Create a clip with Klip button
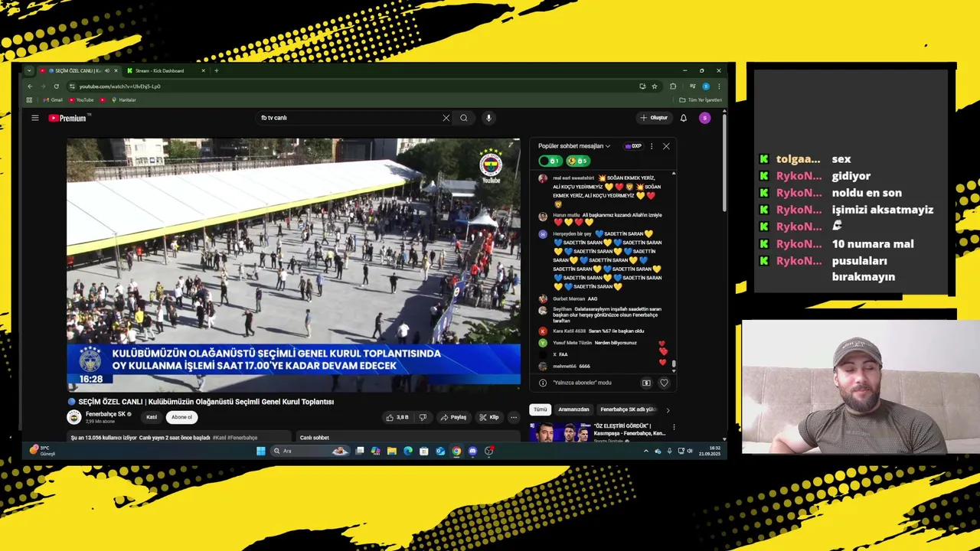Image resolution: width=980 pixels, height=551 pixels. (x=488, y=417)
